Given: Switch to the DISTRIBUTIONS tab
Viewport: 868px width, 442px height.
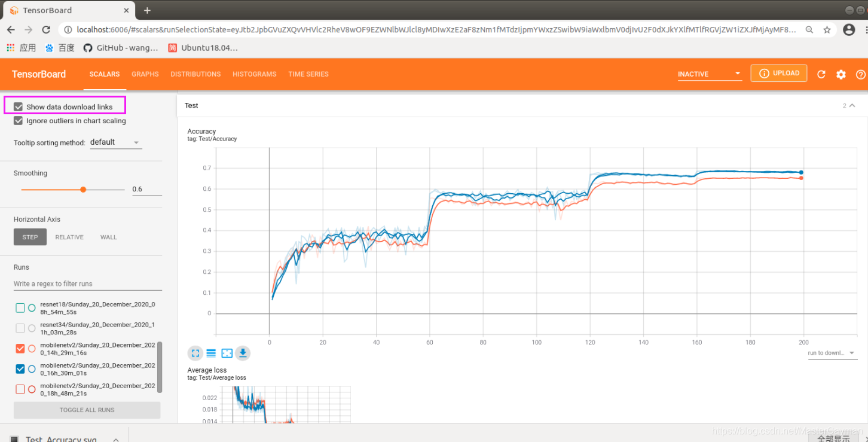Looking at the screenshot, I should 195,74.
